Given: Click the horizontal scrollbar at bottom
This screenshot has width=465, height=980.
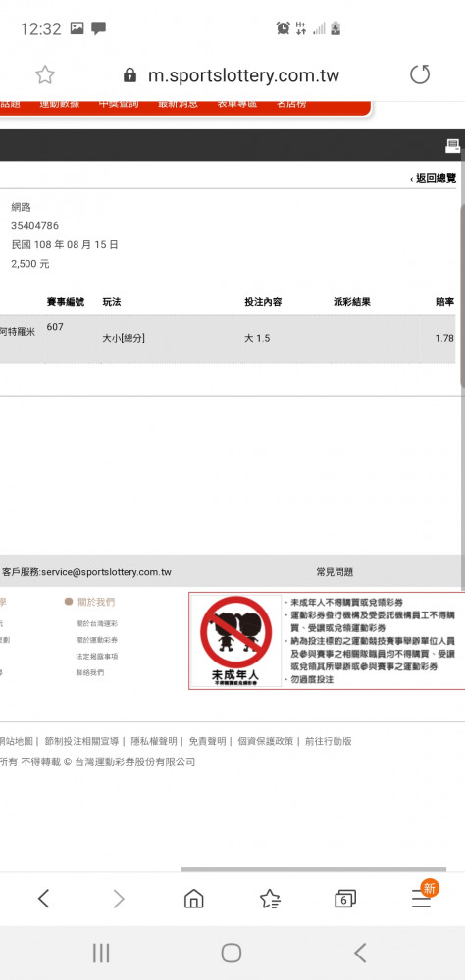Looking at the screenshot, I should tap(314, 869).
